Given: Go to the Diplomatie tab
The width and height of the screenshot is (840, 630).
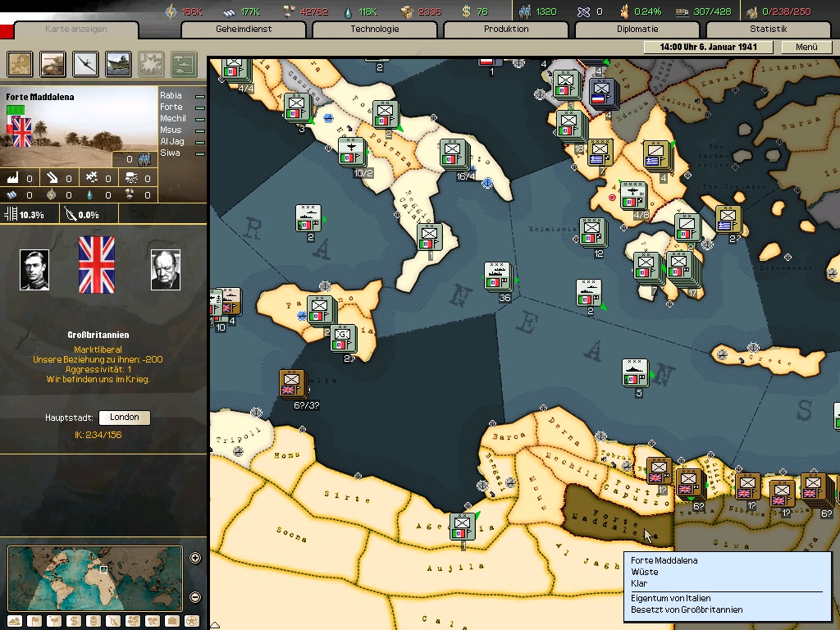Looking at the screenshot, I should click(637, 30).
